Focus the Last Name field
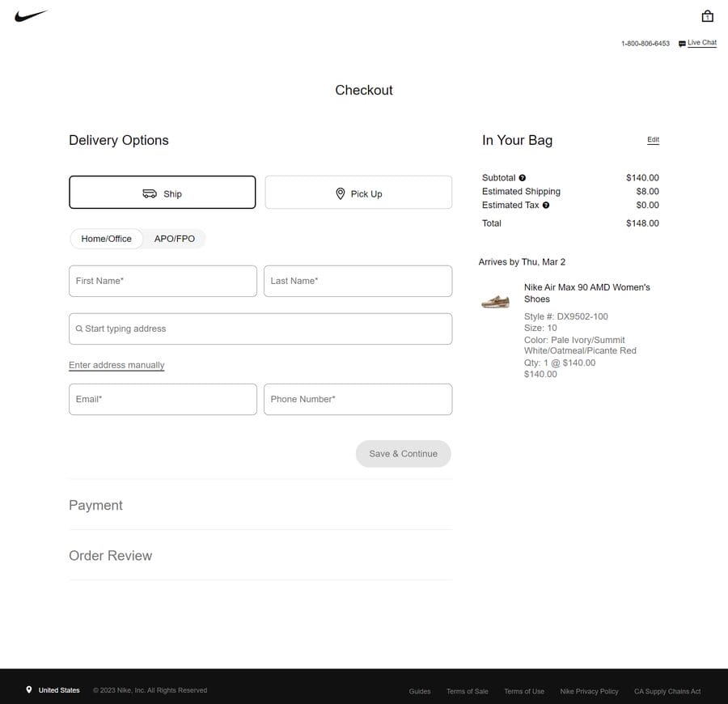The width and height of the screenshot is (728, 704). point(358,281)
